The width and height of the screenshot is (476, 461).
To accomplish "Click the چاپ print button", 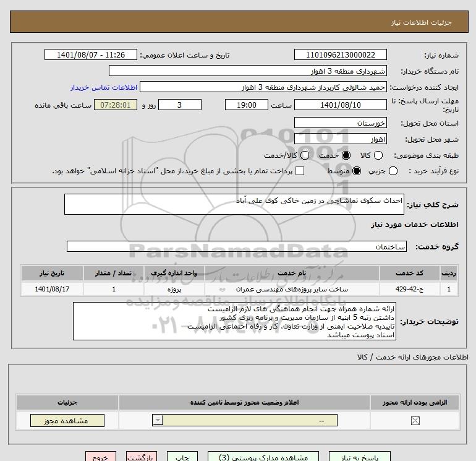I will 182,457.
